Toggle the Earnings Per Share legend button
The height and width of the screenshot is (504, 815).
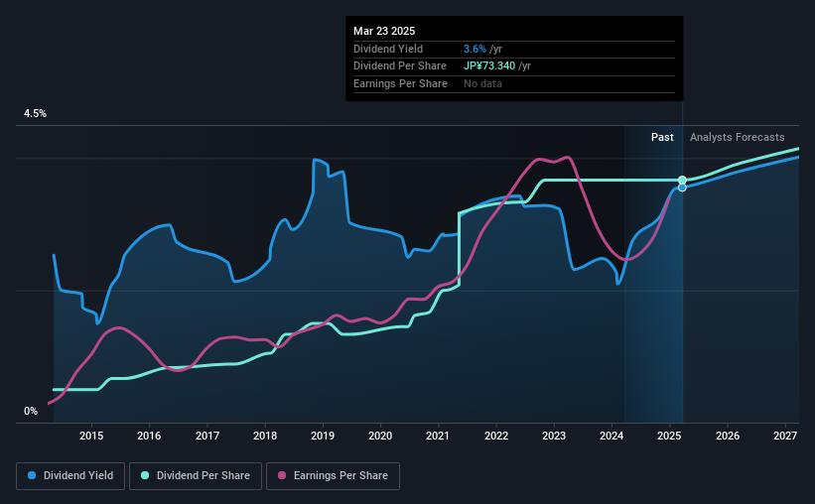point(333,476)
